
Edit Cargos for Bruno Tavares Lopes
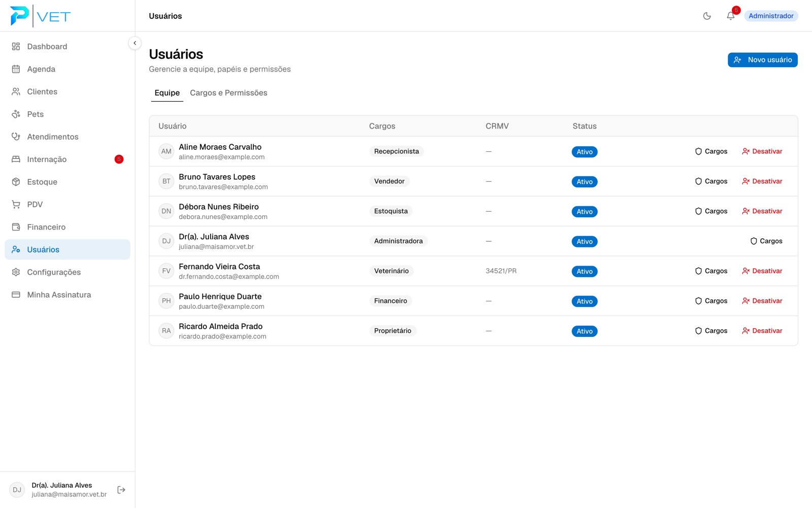pos(711,181)
